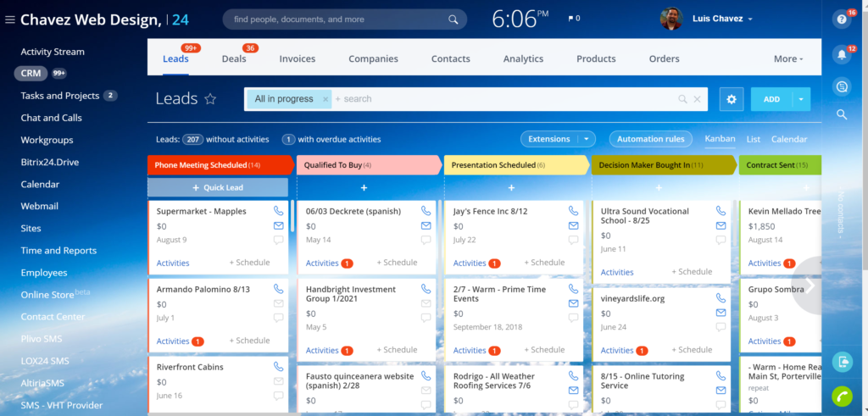Screen dimensions: 868x416
Task: Open Activity Stream in left menu
Action: (53, 52)
